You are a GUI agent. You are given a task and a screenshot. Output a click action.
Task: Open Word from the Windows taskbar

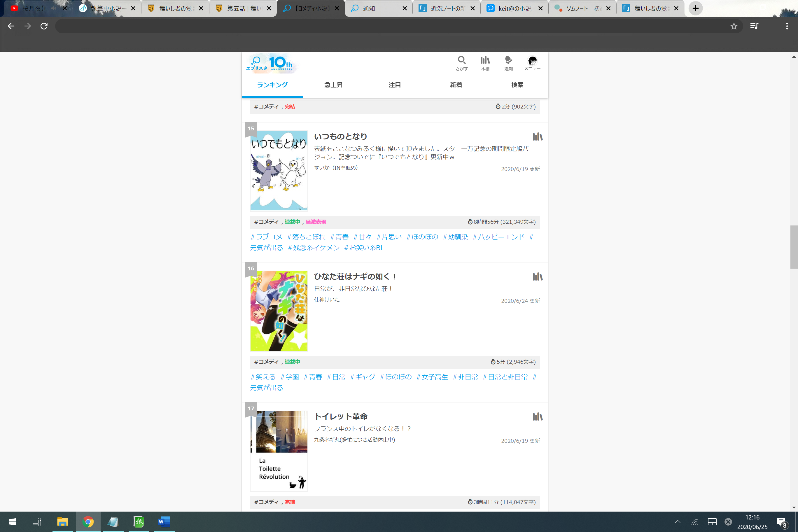click(164, 522)
